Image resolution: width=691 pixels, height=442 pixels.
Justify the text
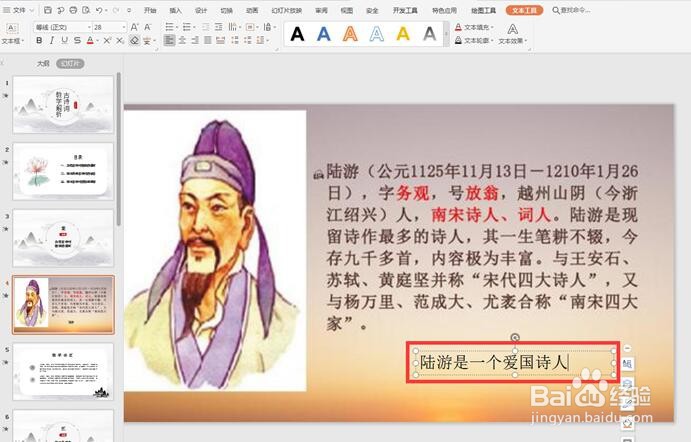[208, 41]
